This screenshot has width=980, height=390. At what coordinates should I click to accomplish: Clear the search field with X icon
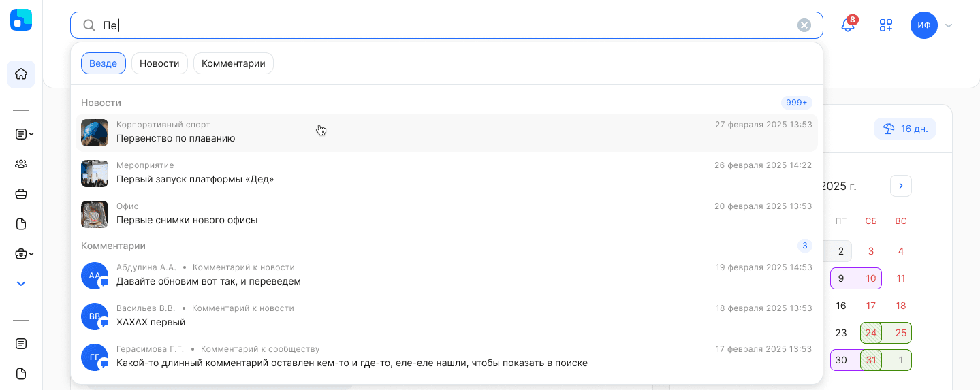coord(804,25)
